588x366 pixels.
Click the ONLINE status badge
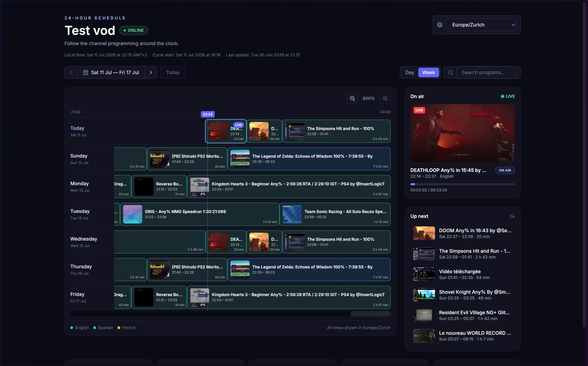[134, 30]
